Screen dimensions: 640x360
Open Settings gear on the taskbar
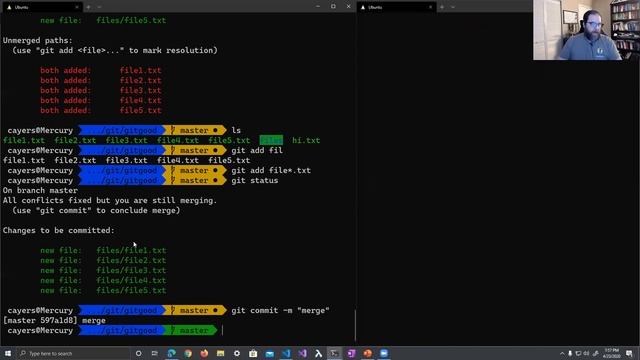237,353
